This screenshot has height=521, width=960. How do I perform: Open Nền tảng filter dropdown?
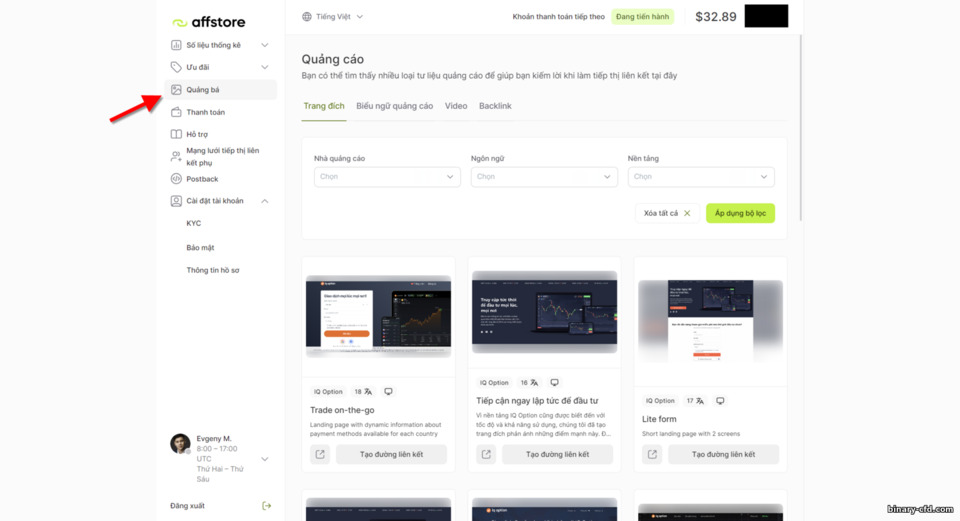coord(701,177)
